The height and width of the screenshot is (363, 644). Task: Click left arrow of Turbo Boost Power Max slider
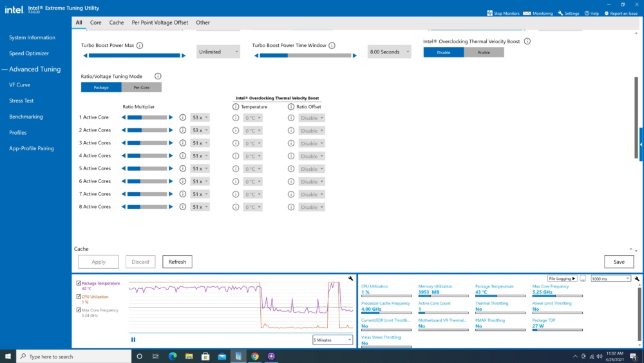point(85,55)
